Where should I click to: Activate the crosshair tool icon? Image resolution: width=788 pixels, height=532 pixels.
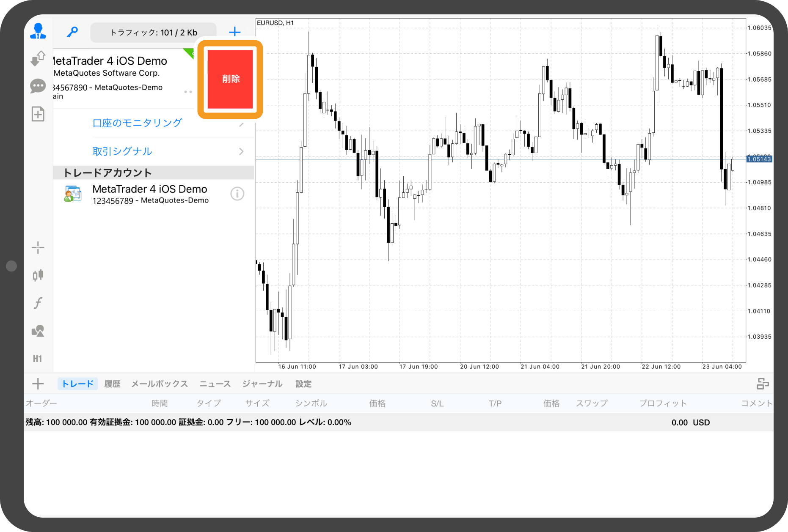[38, 247]
